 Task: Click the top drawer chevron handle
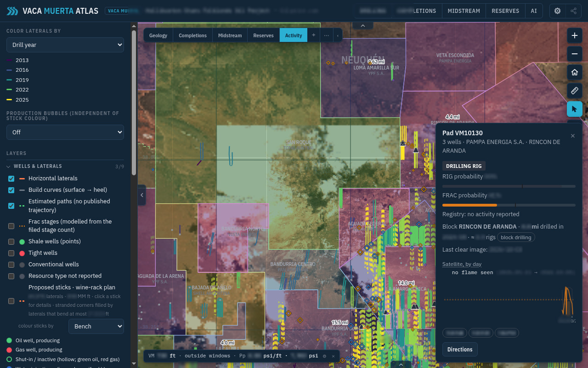(x=363, y=26)
